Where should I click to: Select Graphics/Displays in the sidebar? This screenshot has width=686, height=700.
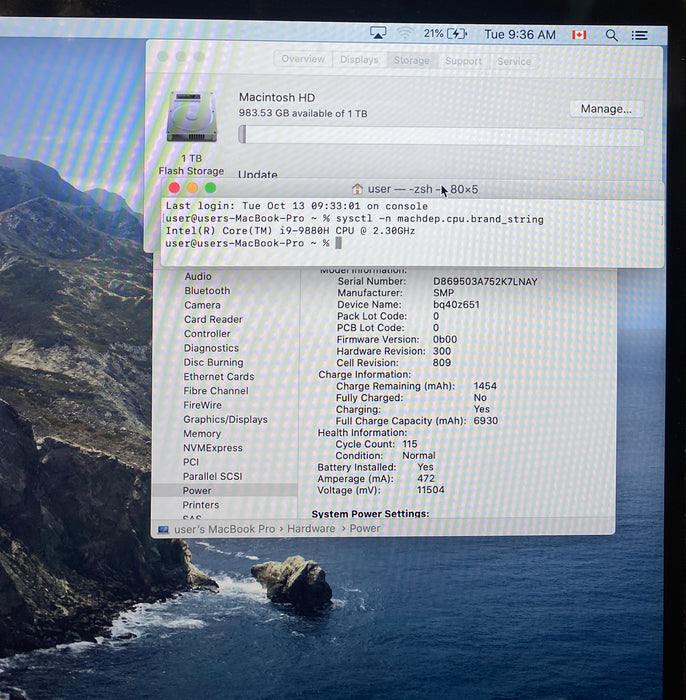coord(225,419)
